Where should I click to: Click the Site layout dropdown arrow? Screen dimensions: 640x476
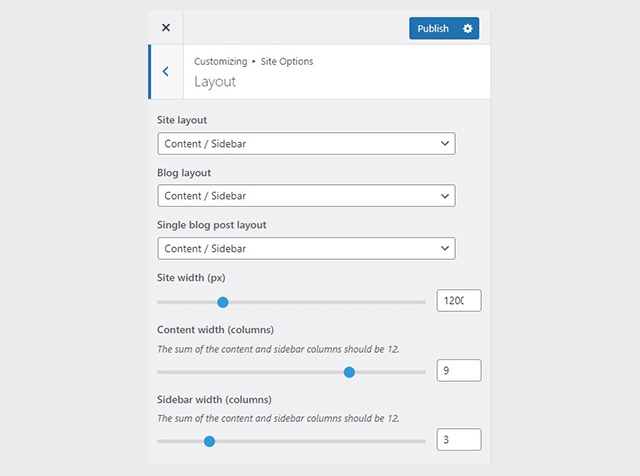click(445, 143)
